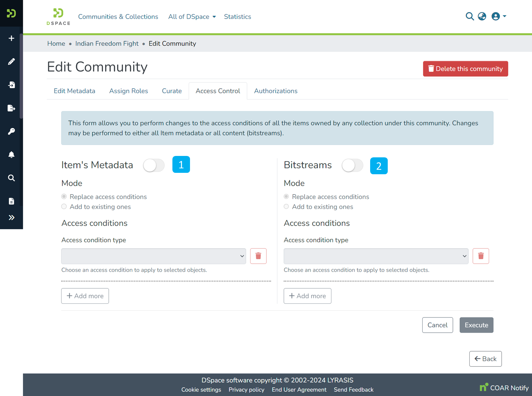Open the Access condition type dropdown for Item's Metadata
This screenshot has height=396, width=532.
(x=153, y=256)
